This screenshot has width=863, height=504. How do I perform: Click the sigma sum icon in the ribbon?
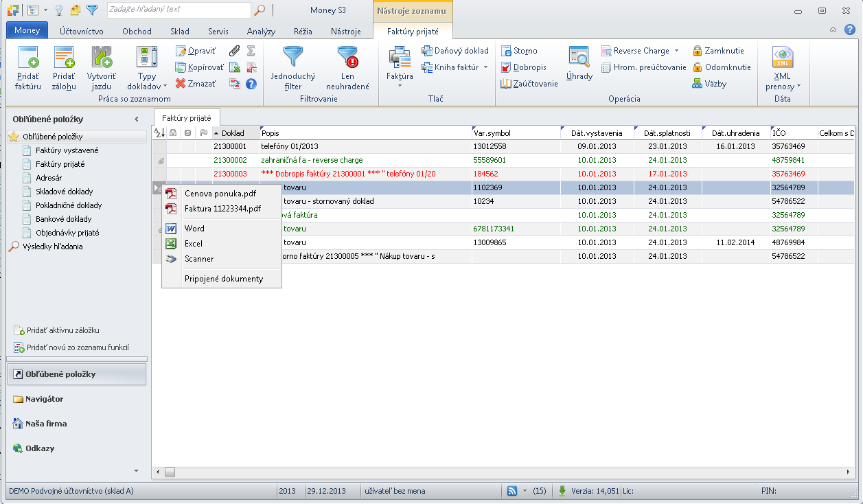[x=251, y=51]
